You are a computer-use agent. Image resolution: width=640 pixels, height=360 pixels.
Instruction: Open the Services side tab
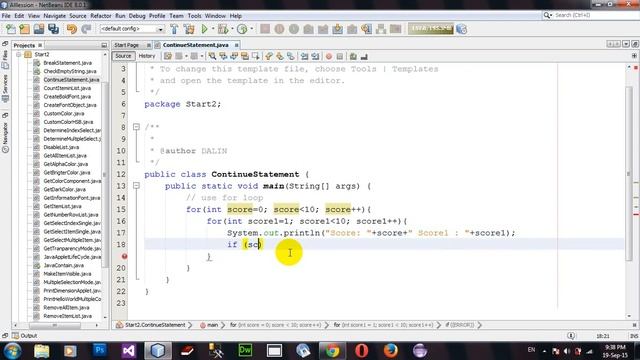click(x=5, y=88)
